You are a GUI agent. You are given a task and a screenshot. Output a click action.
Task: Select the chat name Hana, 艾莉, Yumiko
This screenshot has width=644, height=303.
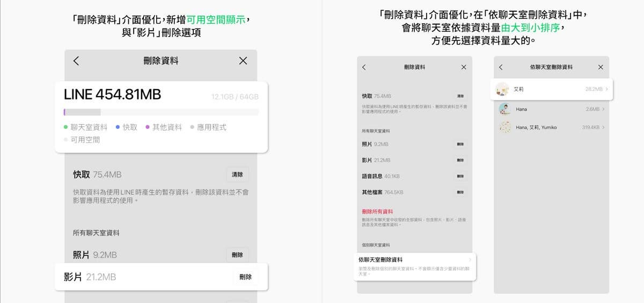coord(536,127)
